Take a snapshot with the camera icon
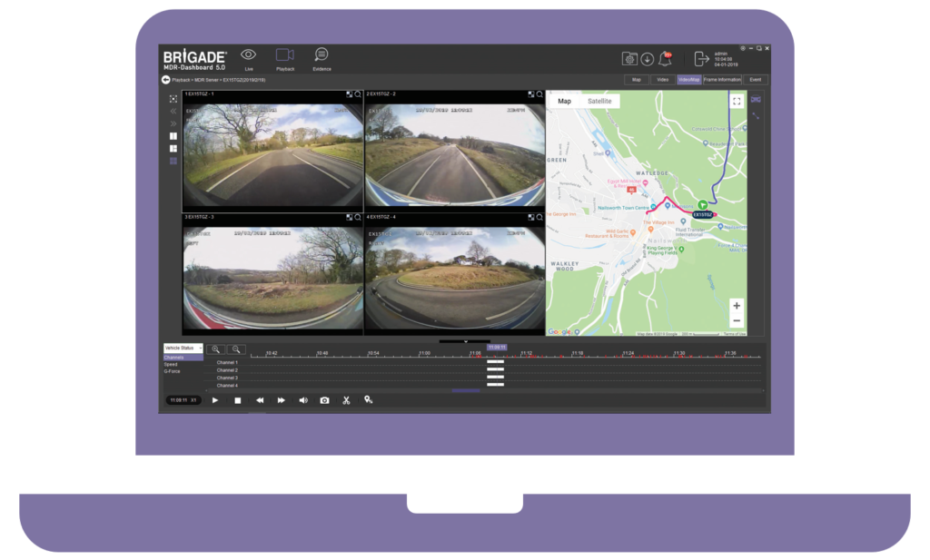Image resolution: width=930 pixels, height=560 pixels. click(324, 400)
